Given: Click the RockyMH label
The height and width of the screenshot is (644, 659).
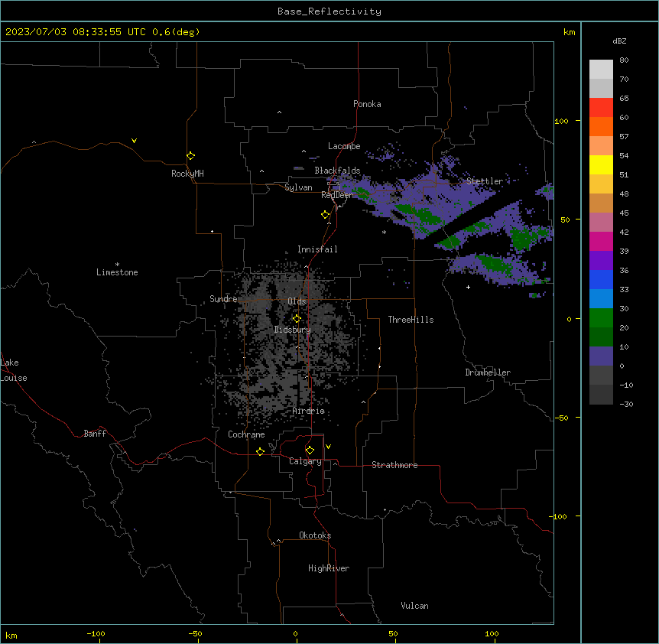Looking at the screenshot, I should [x=187, y=174].
